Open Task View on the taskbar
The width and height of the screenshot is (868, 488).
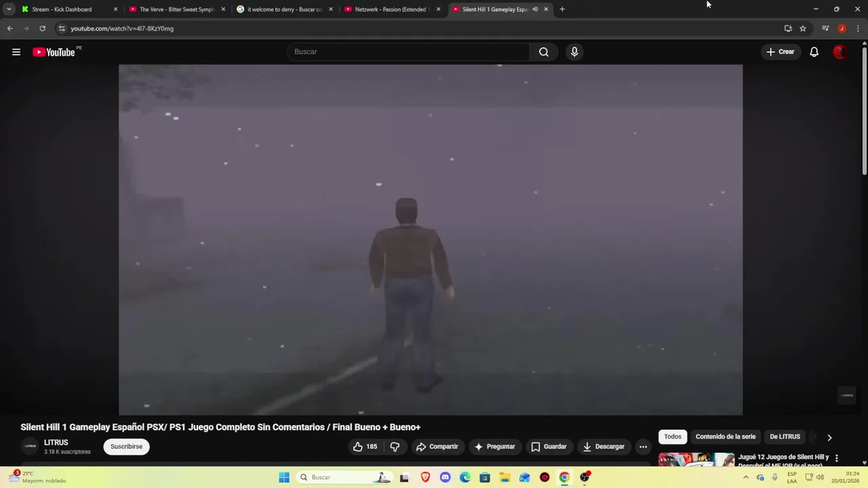404,477
